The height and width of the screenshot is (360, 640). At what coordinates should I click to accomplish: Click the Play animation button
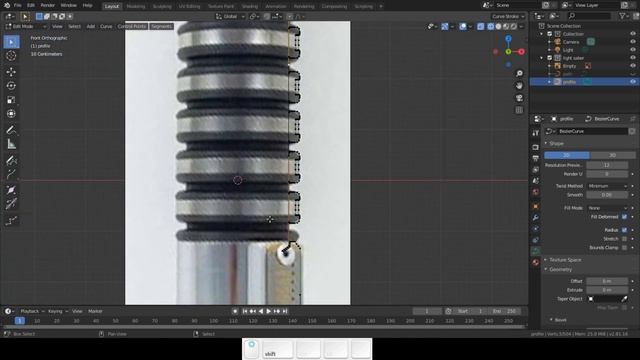[269, 311]
